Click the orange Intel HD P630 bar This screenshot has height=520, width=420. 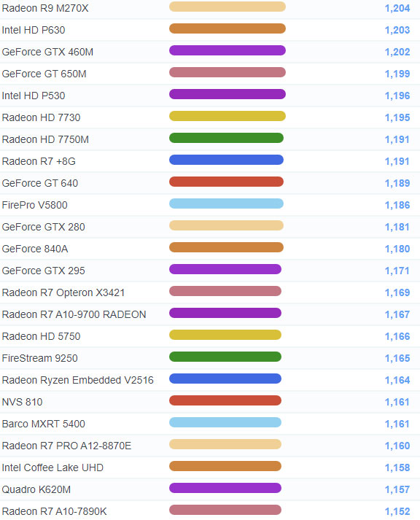pos(227,28)
